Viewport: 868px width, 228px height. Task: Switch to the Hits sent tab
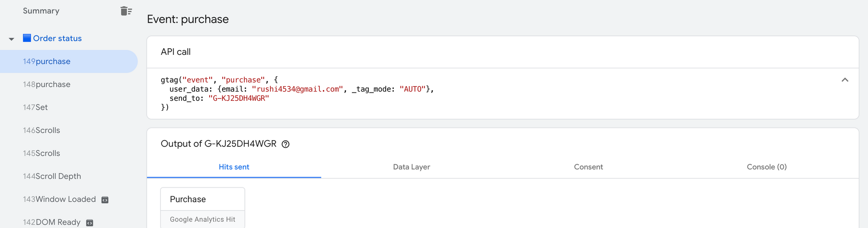(234, 167)
